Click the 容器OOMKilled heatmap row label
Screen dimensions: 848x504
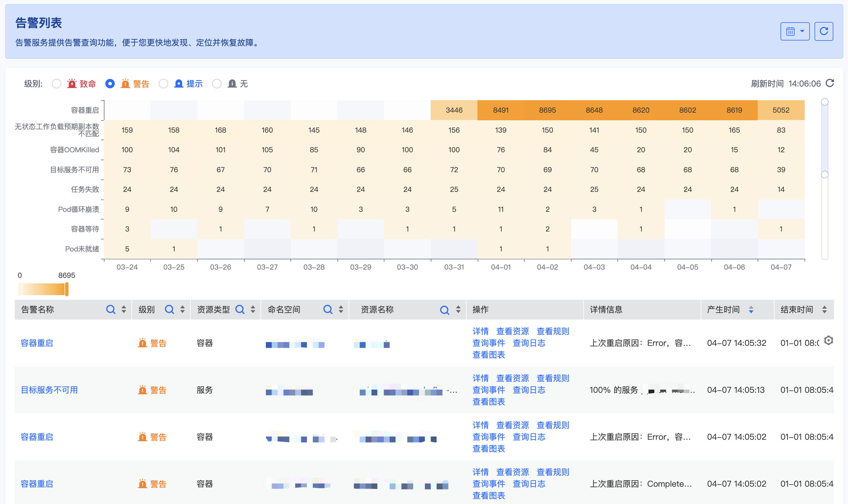click(74, 150)
